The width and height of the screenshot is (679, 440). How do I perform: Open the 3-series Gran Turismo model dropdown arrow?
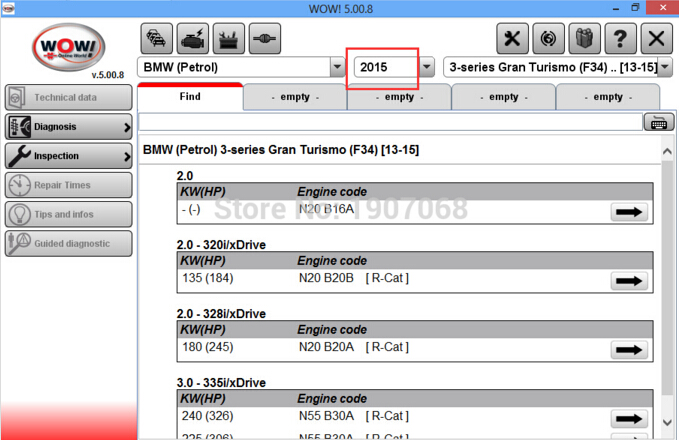(665, 67)
